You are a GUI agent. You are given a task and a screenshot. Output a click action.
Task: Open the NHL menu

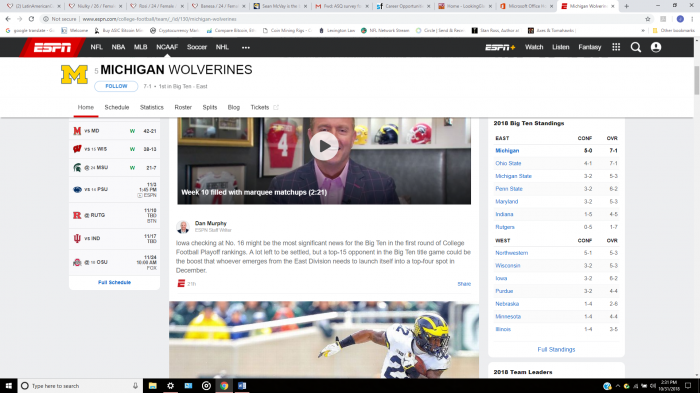click(x=222, y=47)
